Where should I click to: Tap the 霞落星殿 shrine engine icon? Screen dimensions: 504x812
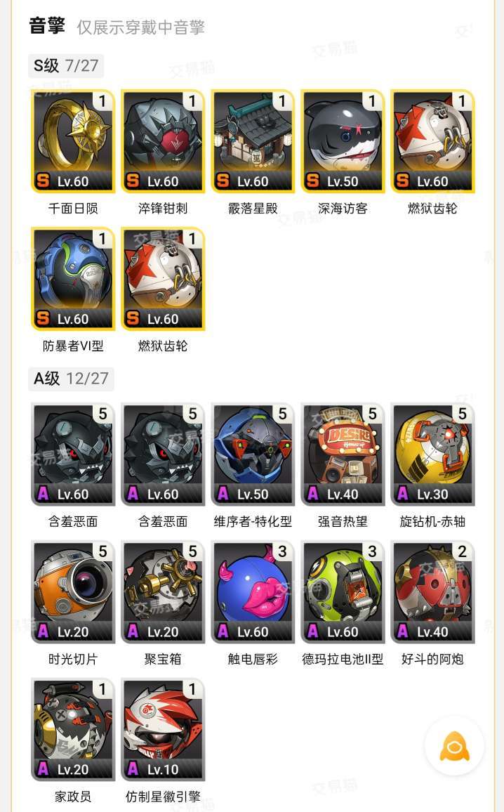point(253,141)
